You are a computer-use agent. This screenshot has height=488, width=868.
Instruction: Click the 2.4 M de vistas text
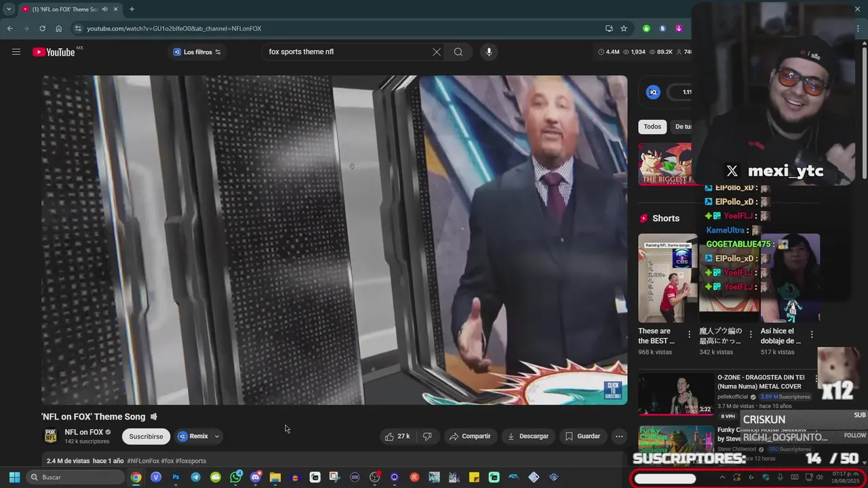coord(68,461)
